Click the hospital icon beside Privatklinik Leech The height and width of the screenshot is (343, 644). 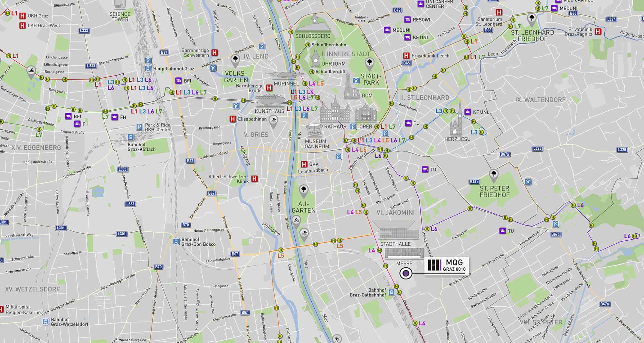pyautogui.click(x=406, y=56)
